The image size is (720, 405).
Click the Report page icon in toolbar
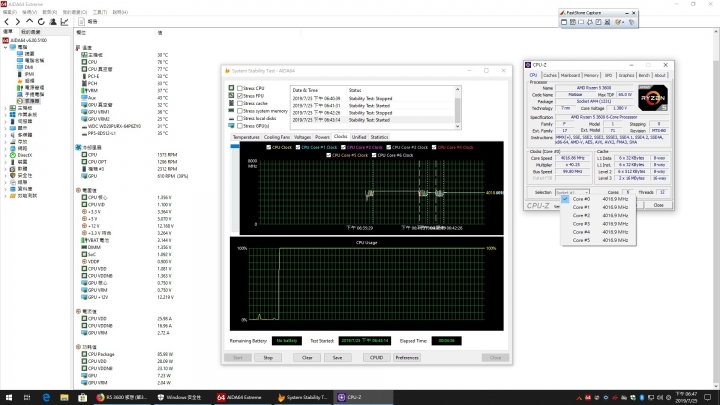81,22
